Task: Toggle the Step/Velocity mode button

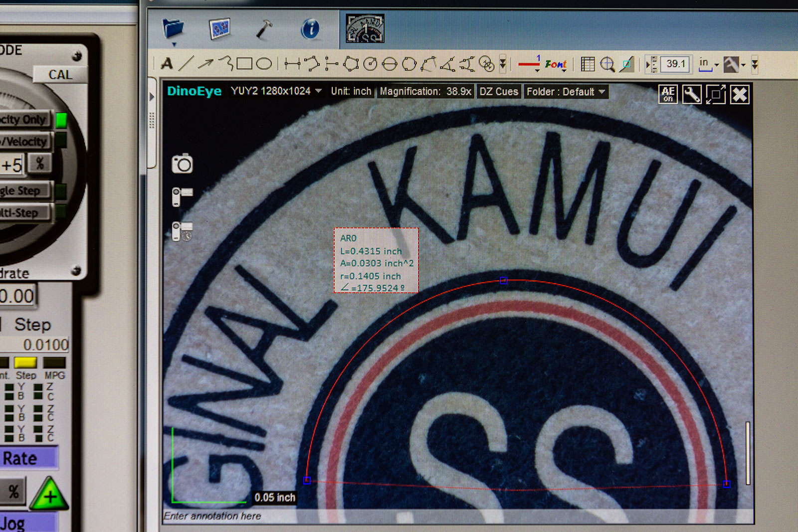Action: 25,142
